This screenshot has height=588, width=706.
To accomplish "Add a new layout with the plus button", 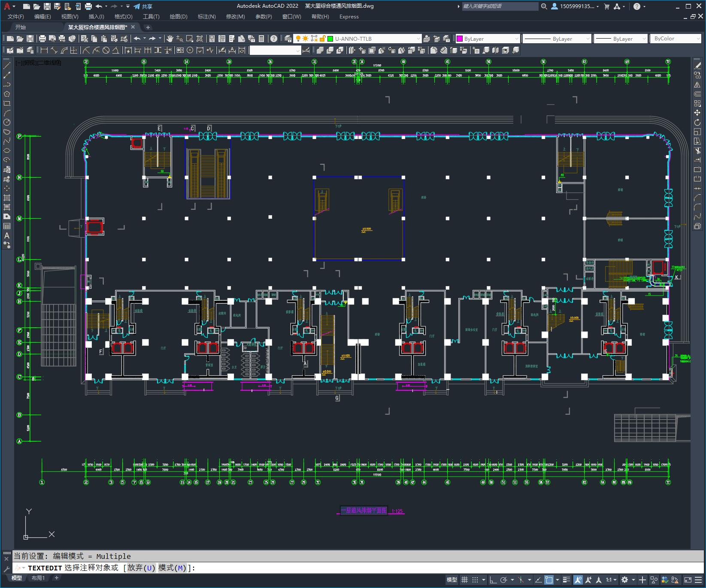I will pyautogui.click(x=56, y=578).
